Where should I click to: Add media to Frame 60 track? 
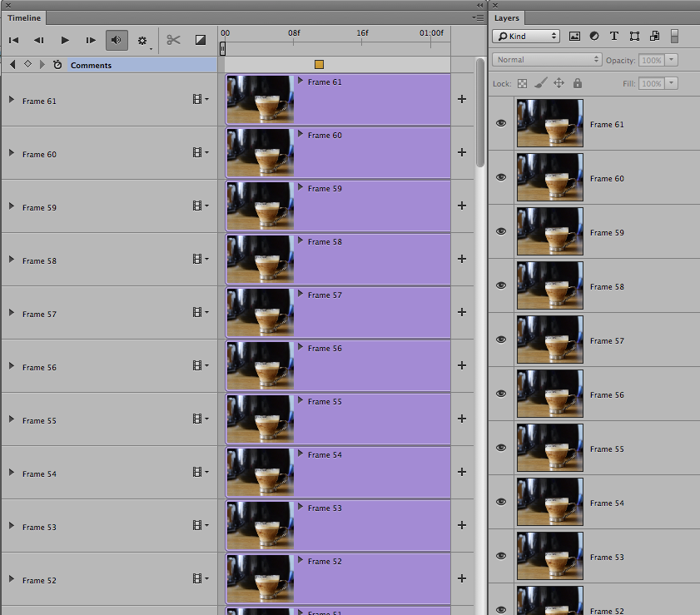pos(462,152)
